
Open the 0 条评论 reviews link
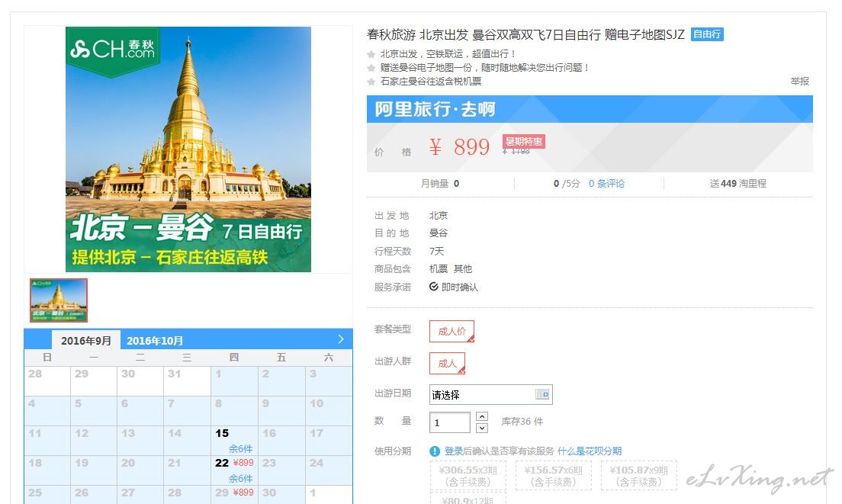[606, 184]
